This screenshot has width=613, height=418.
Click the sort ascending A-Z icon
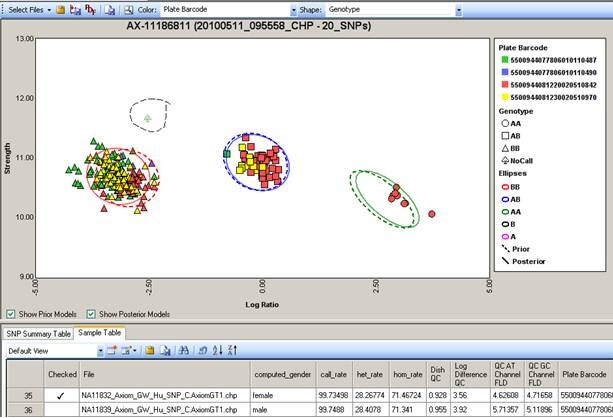(x=217, y=350)
